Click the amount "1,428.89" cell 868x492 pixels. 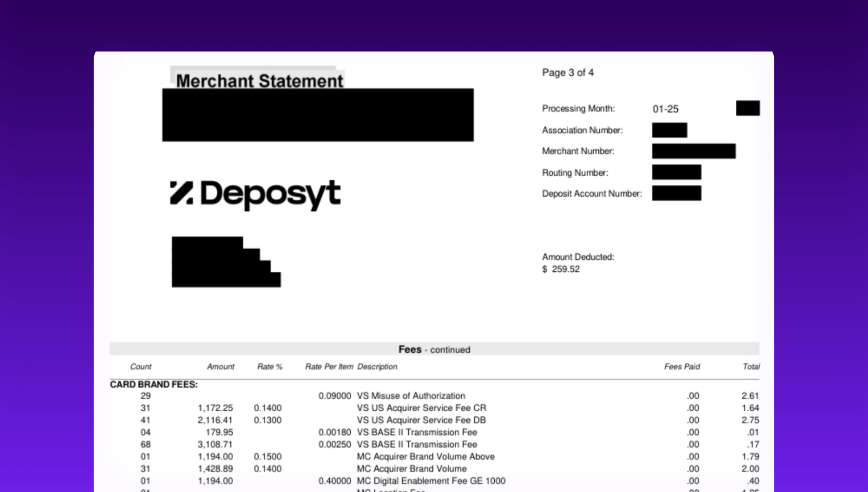(x=215, y=469)
